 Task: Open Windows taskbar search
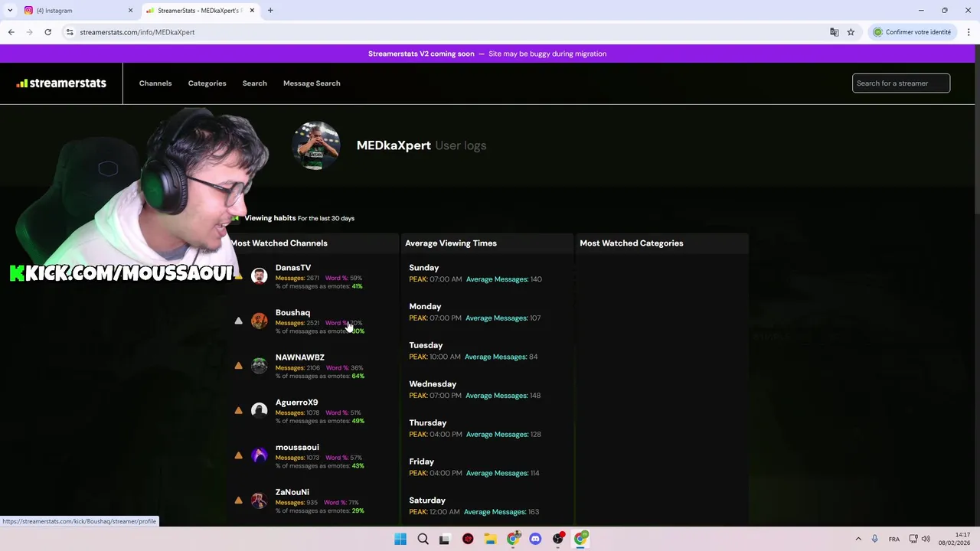(x=423, y=539)
